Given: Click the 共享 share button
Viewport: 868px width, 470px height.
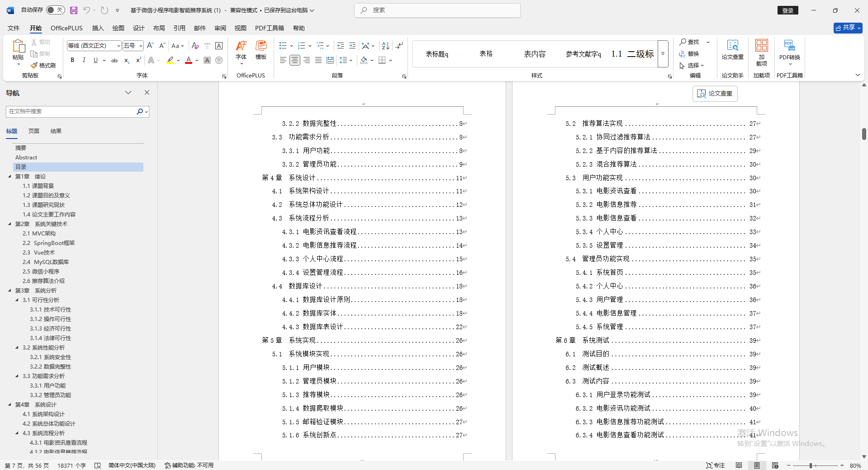Looking at the screenshot, I should tap(847, 28).
